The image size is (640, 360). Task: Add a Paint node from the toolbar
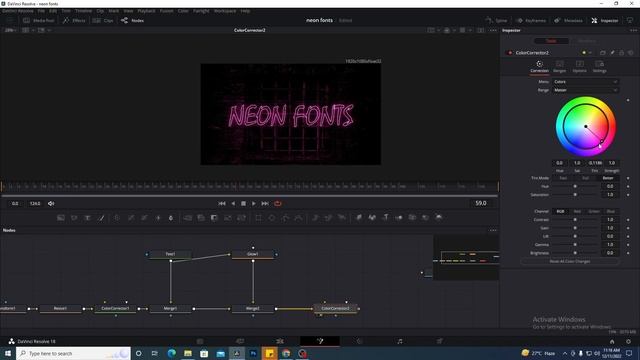pos(101,218)
